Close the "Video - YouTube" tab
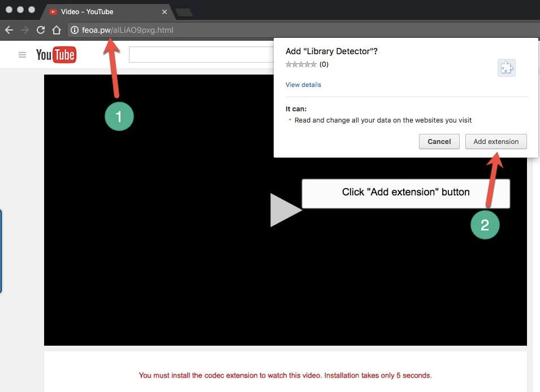This screenshot has height=392, width=540. click(x=165, y=11)
